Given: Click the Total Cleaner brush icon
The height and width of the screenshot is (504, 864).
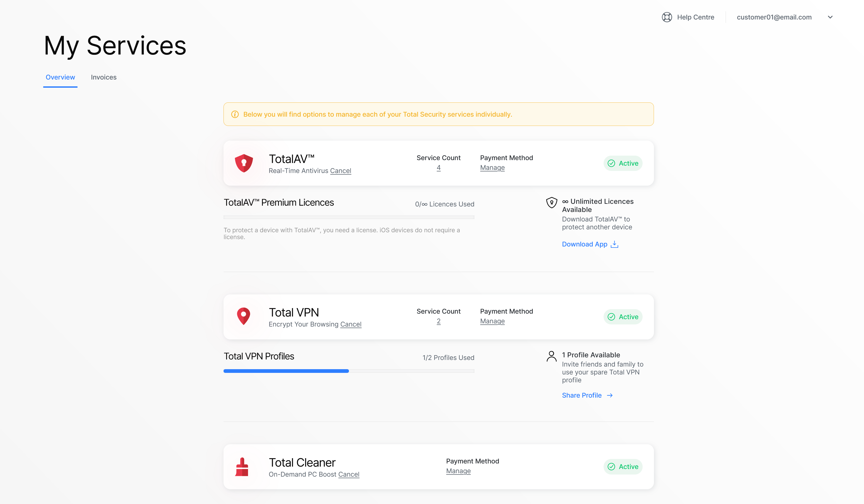Looking at the screenshot, I should click(242, 467).
